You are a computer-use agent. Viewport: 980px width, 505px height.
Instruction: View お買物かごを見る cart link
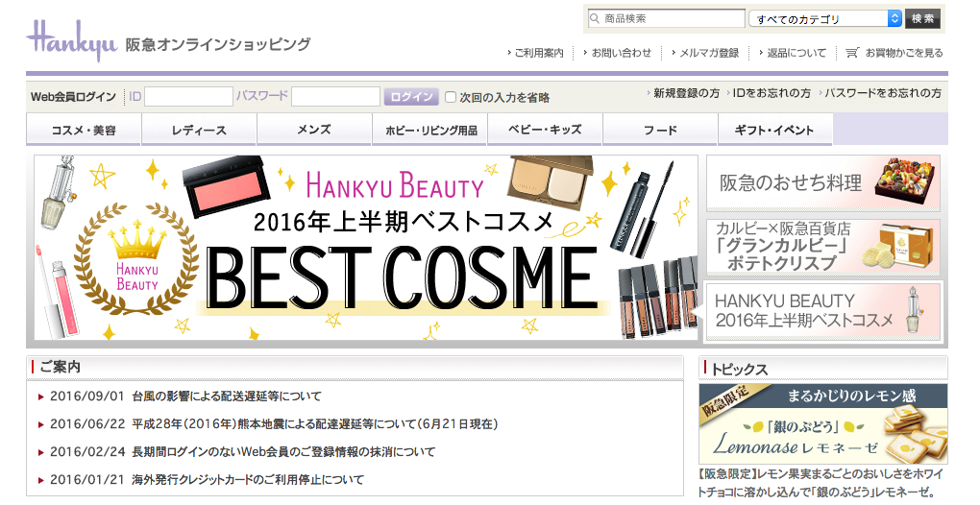point(904,53)
